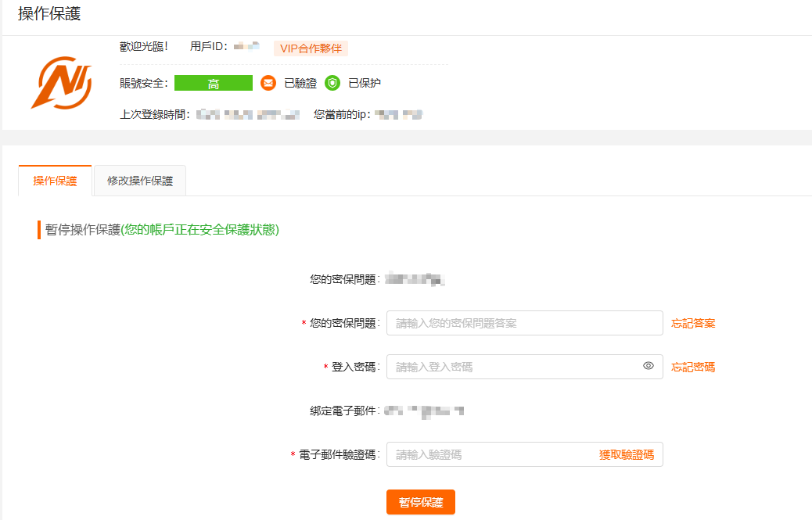Click the 上次登錄時間 label

[x=156, y=114]
